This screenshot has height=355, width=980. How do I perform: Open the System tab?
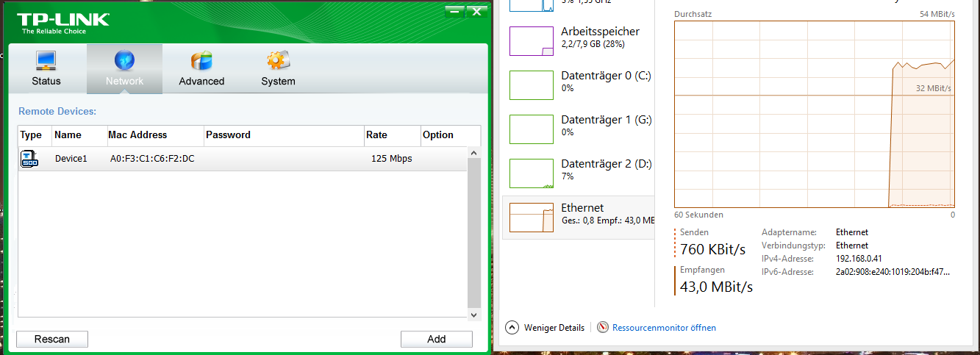278,69
